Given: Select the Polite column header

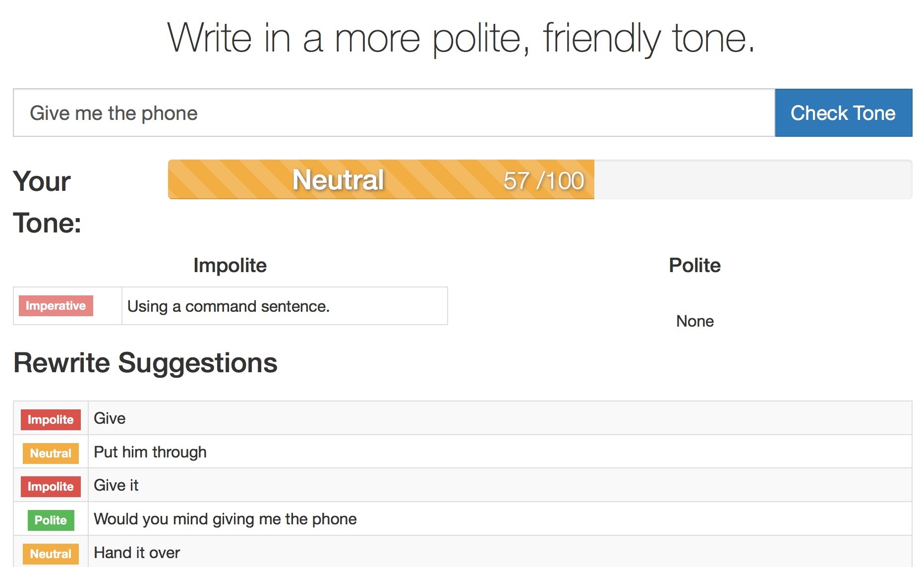Looking at the screenshot, I should [x=694, y=265].
